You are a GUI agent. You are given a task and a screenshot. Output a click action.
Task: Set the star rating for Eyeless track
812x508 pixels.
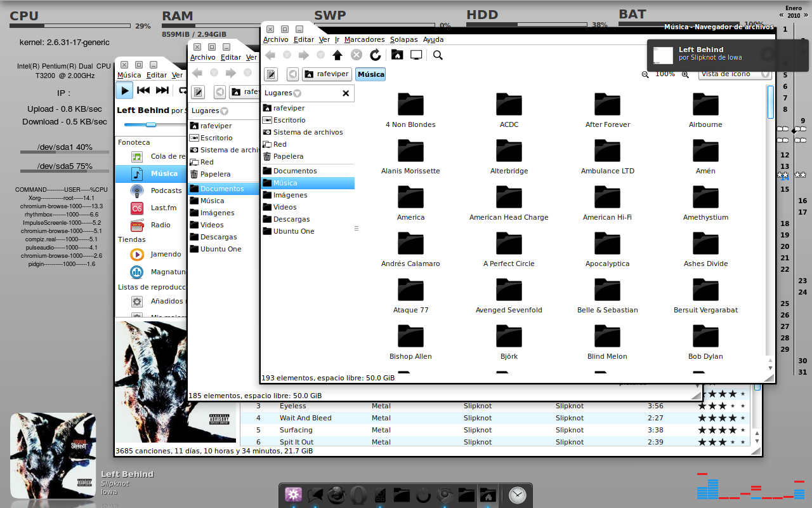[x=721, y=406]
